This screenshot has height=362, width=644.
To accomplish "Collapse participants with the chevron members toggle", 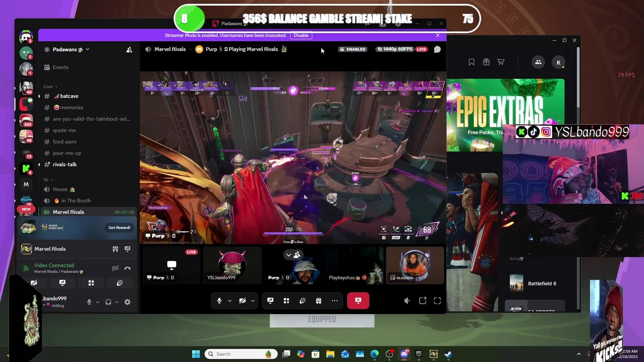I will click(293, 255).
